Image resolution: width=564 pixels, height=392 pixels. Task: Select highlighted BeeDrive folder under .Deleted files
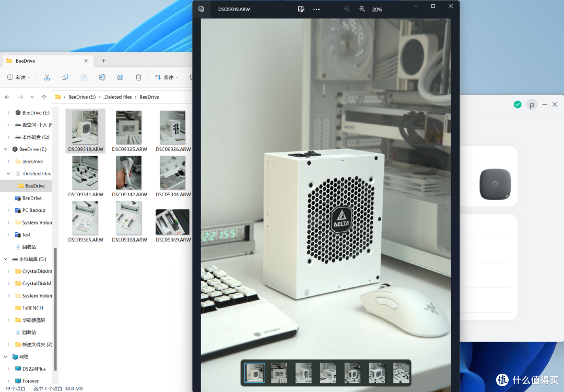[x=31, y=186]
